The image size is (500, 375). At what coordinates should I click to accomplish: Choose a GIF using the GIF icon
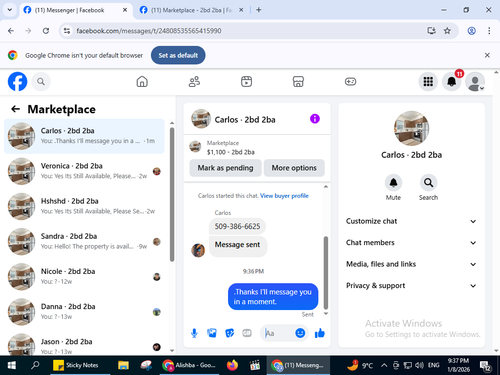(247, 333)
